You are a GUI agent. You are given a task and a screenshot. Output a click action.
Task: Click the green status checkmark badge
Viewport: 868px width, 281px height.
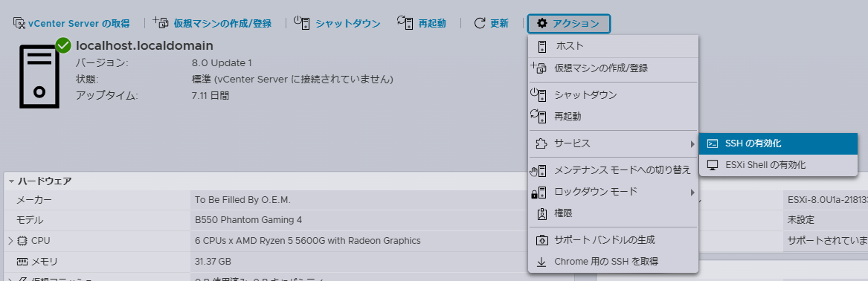tap(63, 45)
